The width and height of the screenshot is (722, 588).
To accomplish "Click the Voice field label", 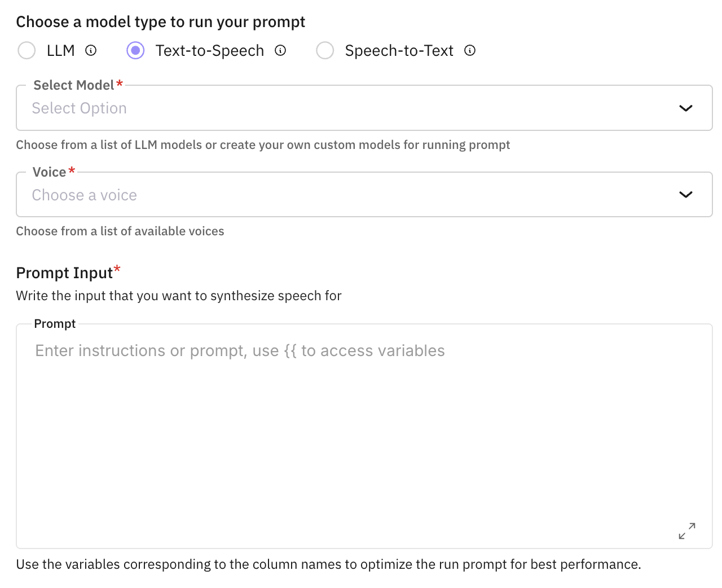I will (x=49, y=172).
